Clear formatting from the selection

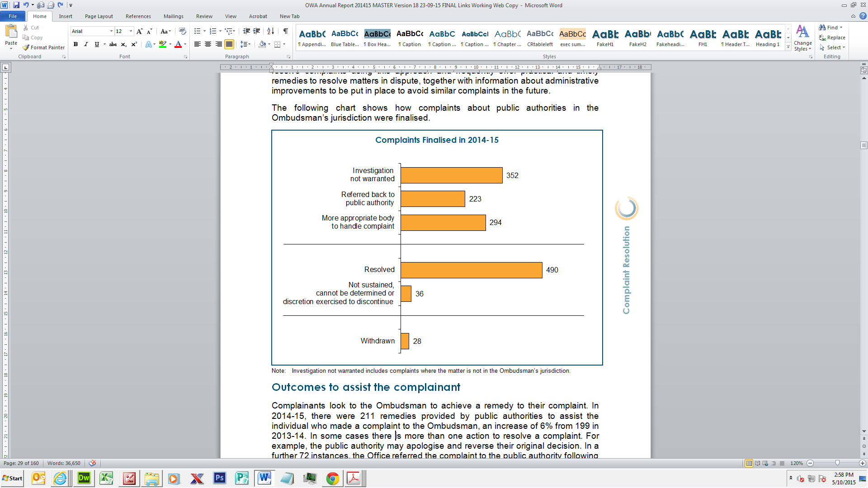coord(182,31)
